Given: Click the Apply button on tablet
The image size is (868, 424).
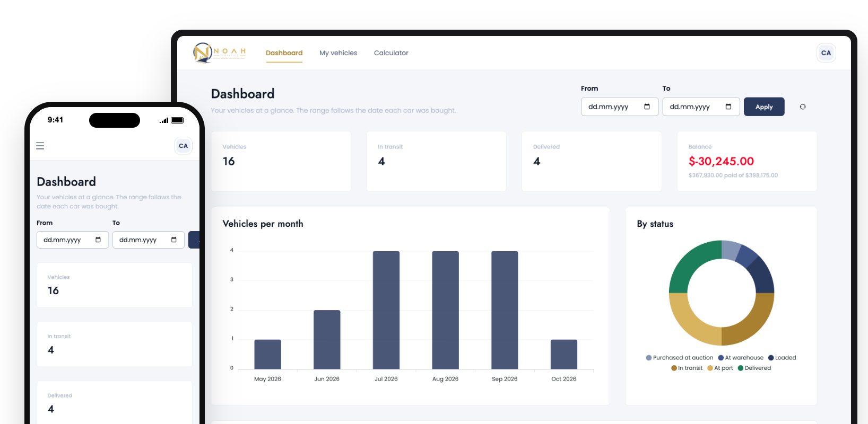Looking at the screenshot, I should 764,107.
